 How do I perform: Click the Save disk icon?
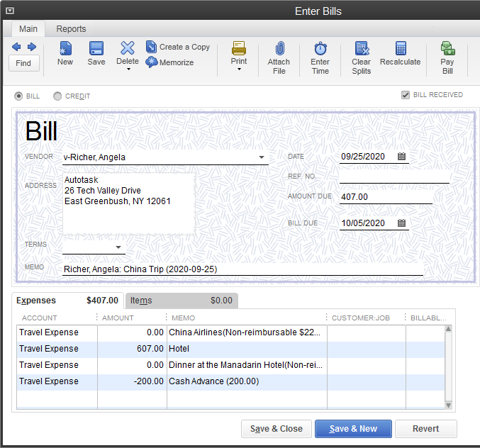tap(96, 48)
